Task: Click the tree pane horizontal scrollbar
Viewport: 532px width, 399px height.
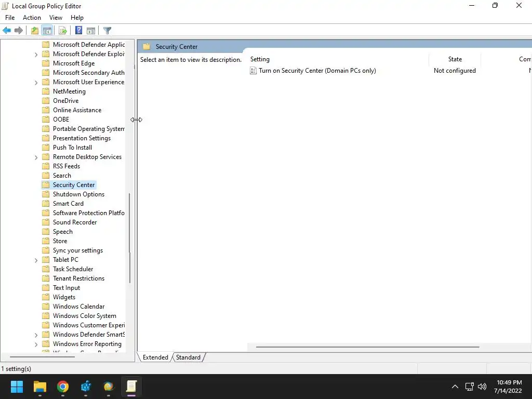Action: [42, 356]
